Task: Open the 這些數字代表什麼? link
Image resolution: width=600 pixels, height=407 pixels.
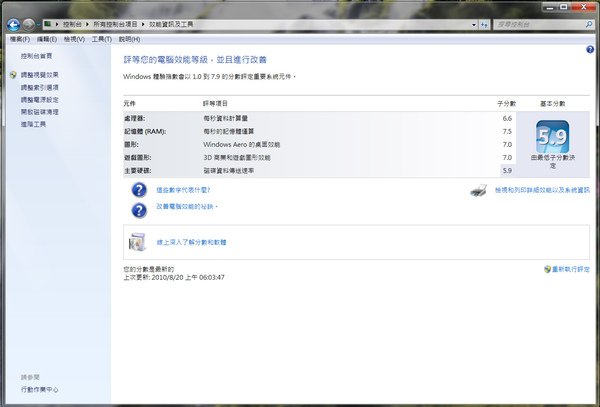Action: tap(183, 190)
